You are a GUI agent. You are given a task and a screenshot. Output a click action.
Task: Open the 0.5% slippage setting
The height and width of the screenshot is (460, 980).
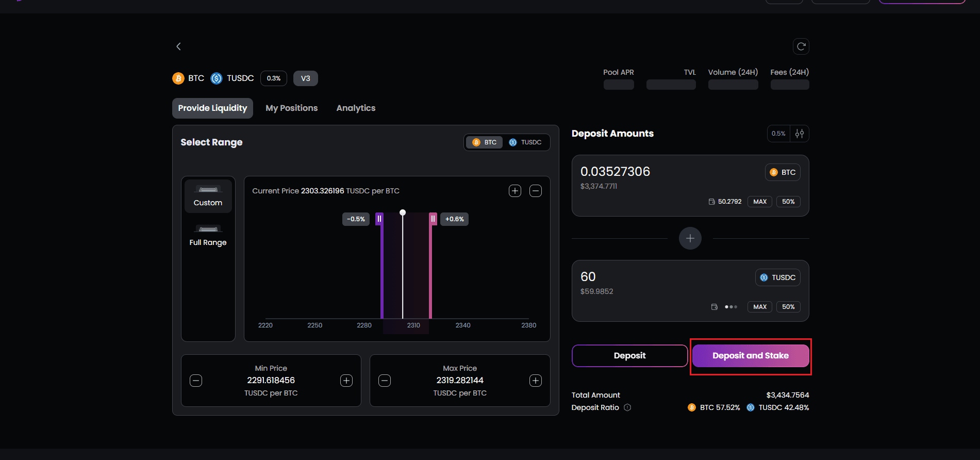click(778, 134)
